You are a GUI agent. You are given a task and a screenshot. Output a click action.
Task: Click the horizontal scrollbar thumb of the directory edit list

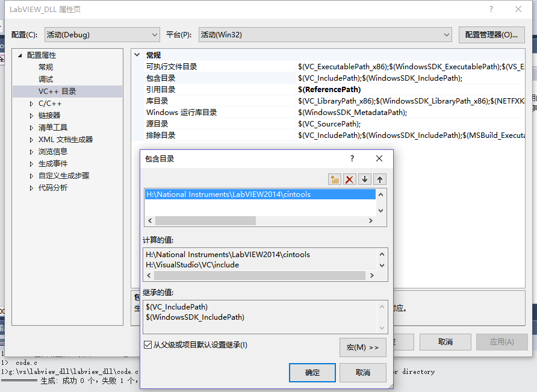[205, 220]
